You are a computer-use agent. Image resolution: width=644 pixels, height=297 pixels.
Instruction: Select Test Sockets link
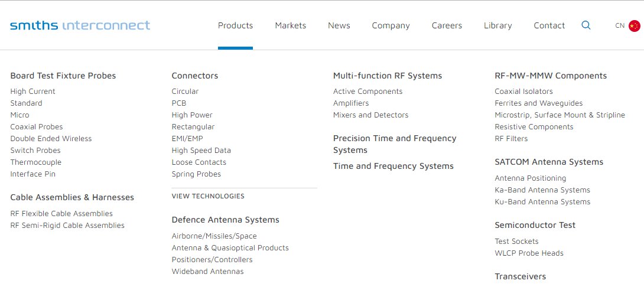pyautogui.click(x=516, y=241)
